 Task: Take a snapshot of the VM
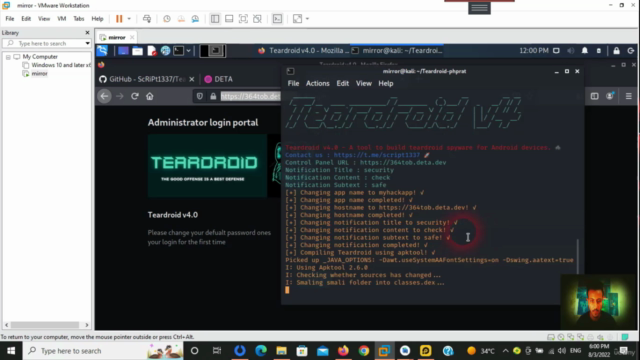point(167,19)
